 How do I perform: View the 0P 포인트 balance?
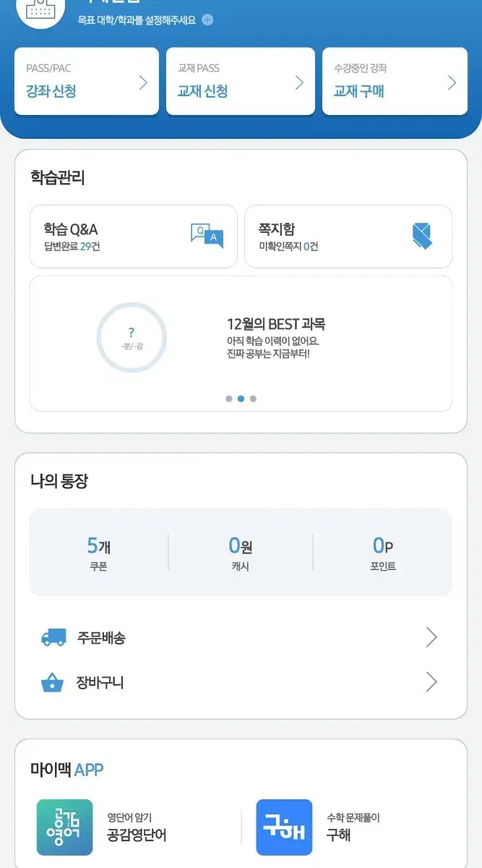pos(383,553)
